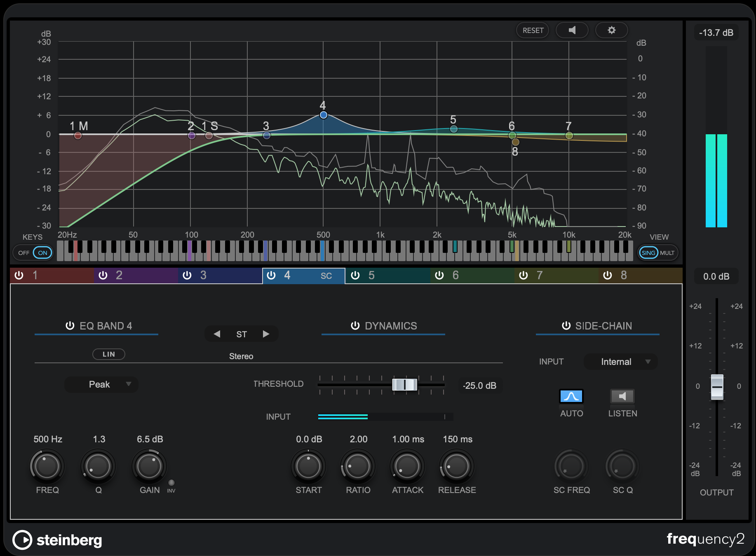This screenshot has height=556, width=756.
Task: Click output value 0.0 dB field
Action: [716, 276]
